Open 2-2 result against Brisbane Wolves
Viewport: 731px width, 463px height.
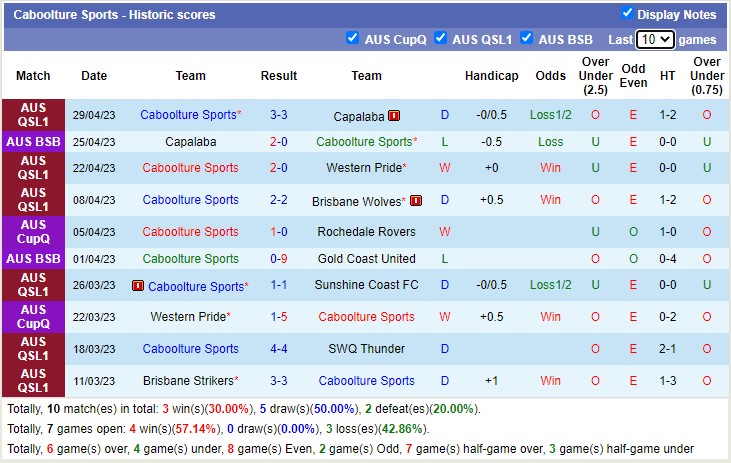click(x=279, y=200)
